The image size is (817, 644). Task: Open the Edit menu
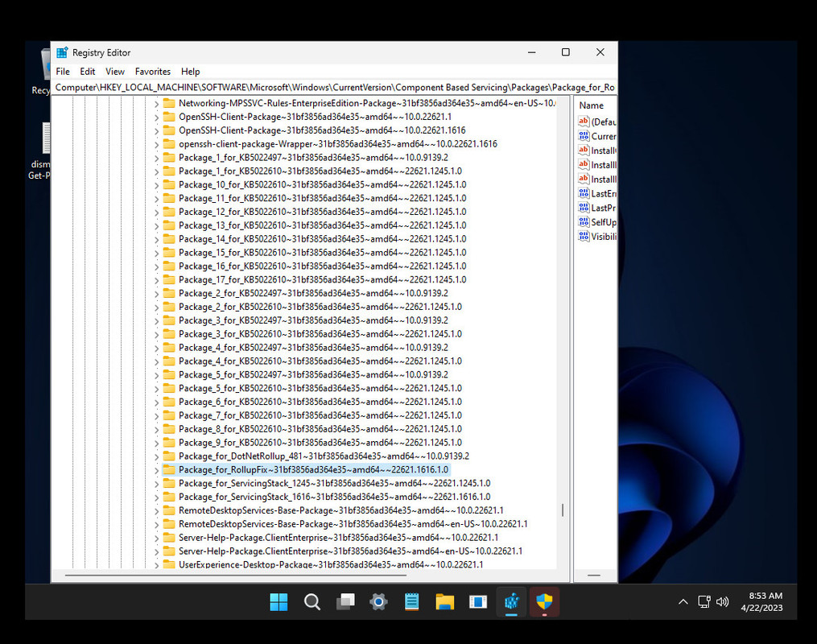coord(87,72)
